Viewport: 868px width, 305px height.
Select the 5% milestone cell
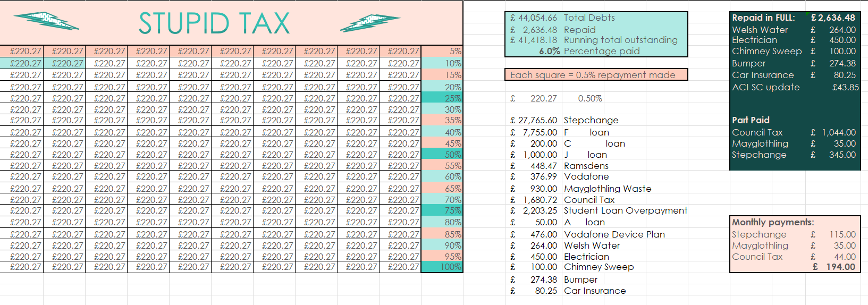coord(442,52)
